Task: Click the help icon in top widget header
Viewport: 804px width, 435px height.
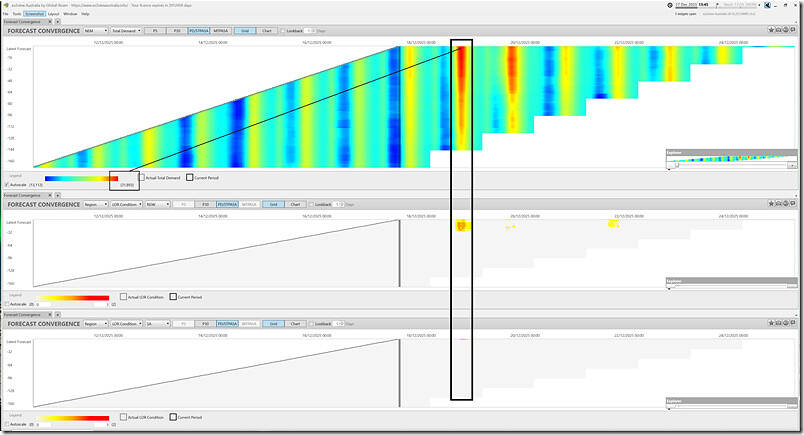Action: click(x=785, y=30)
